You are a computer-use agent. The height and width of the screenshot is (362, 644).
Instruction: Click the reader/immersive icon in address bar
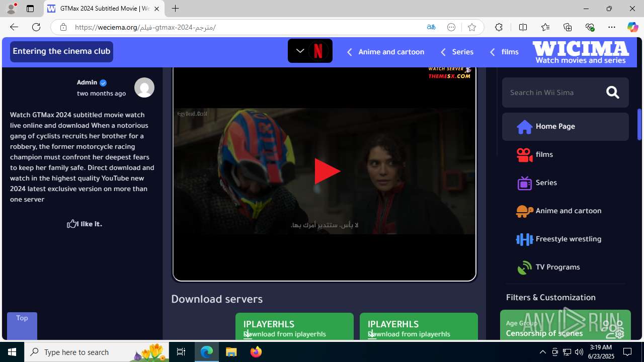tap(451, 27)
